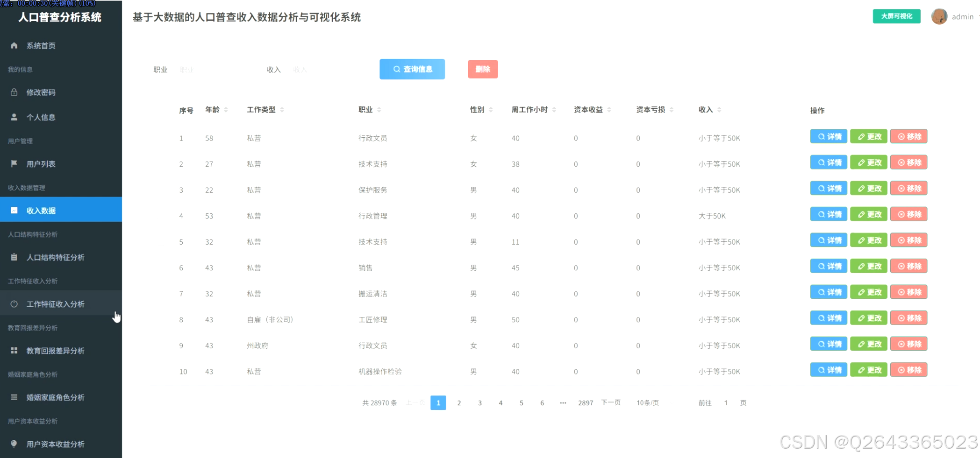Click the icon beside 收入数据

(14, 210)
